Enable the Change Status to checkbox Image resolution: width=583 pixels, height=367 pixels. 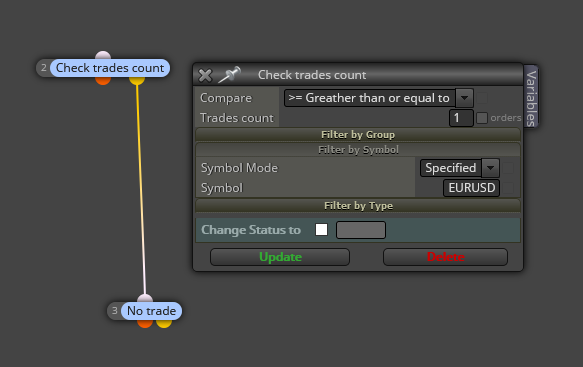(321, 229)
